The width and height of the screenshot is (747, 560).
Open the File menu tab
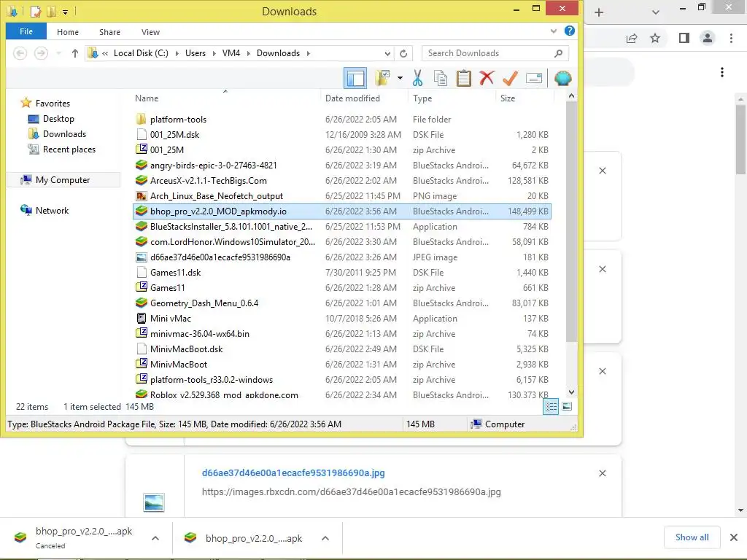coord(26,31)
